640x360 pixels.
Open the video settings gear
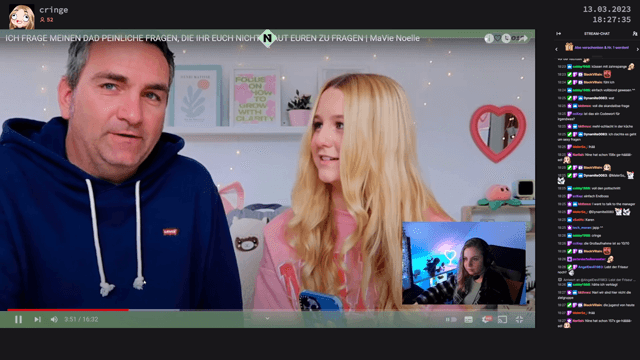[486, 320]
